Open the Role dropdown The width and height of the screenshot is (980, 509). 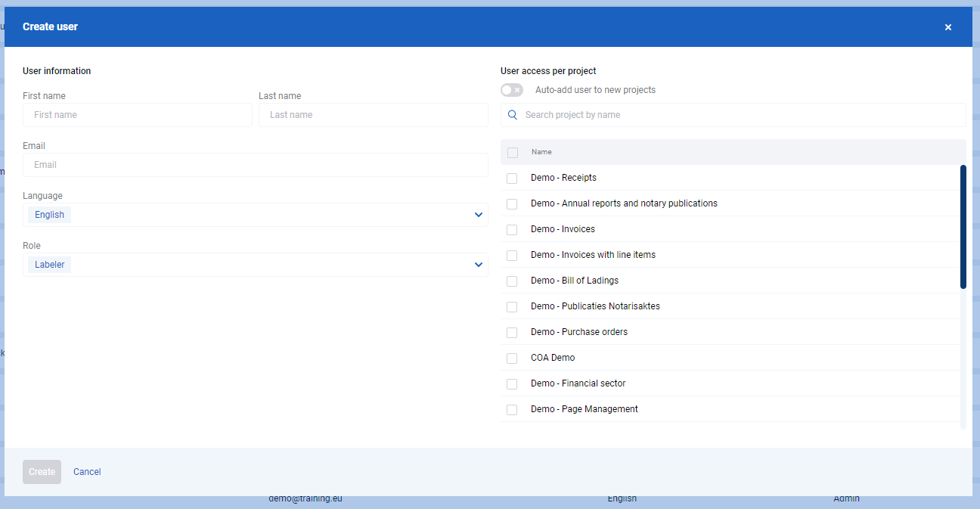point(256,265)
